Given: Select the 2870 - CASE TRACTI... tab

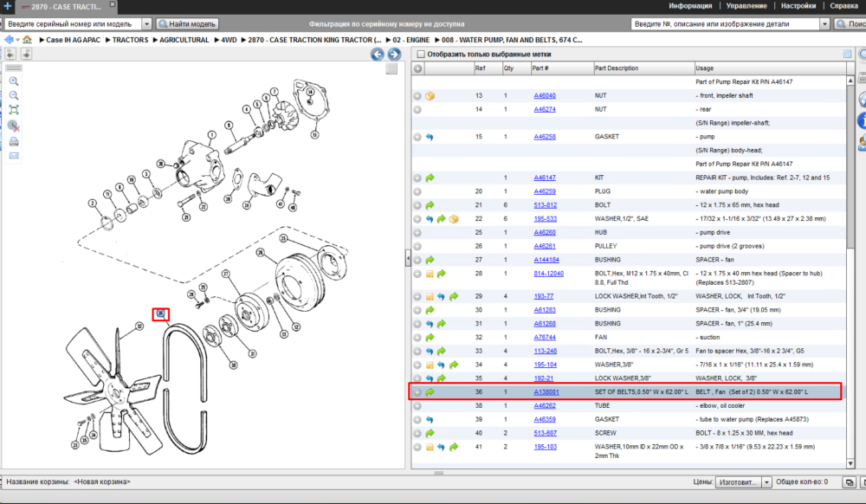Looking at the screenshot, I should pos(67,7).
